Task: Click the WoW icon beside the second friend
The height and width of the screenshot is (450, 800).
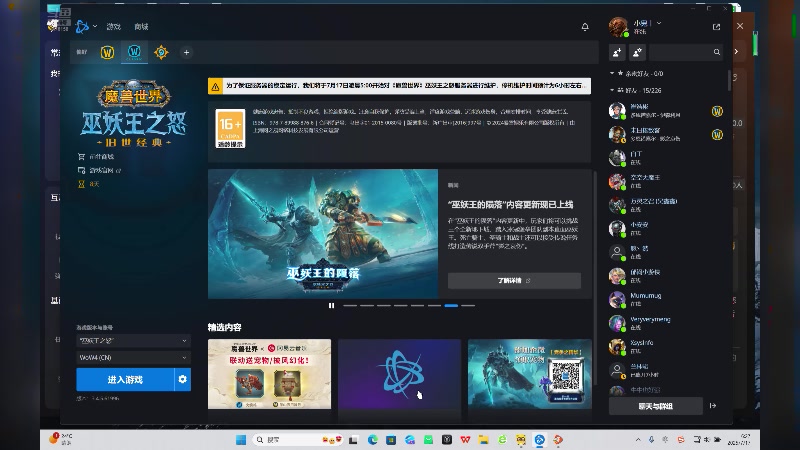Action: pos(717,135)
